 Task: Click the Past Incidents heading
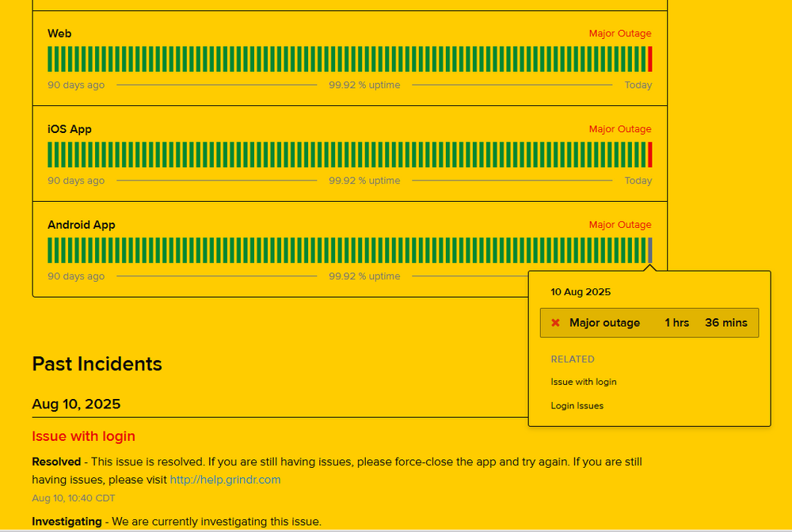pos(97,364)
